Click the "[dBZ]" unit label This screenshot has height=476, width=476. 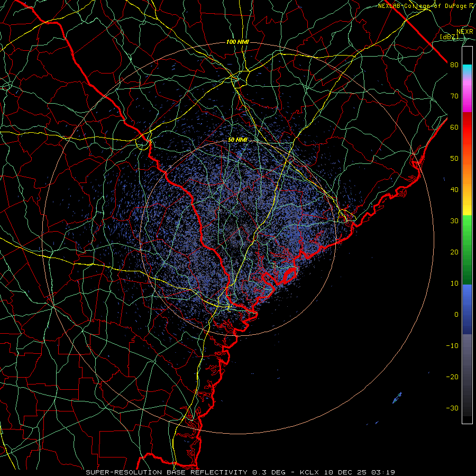coord(449,37)
